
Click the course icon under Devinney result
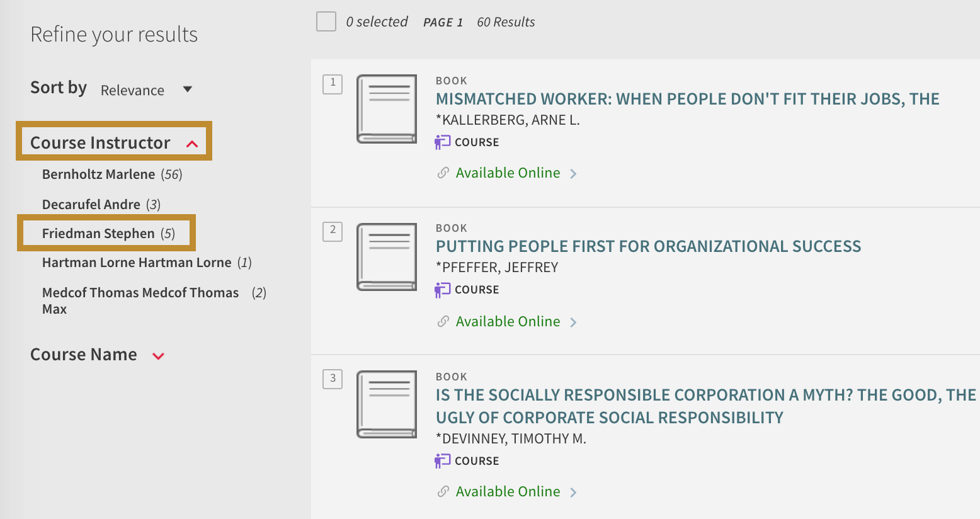pyautogui.click(x=442, y=461)
